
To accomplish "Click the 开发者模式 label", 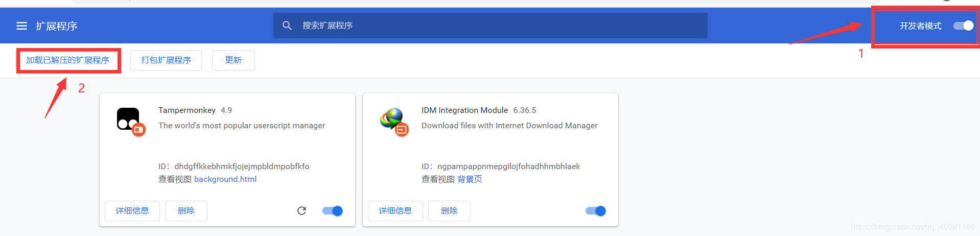I will pos(920,26).
